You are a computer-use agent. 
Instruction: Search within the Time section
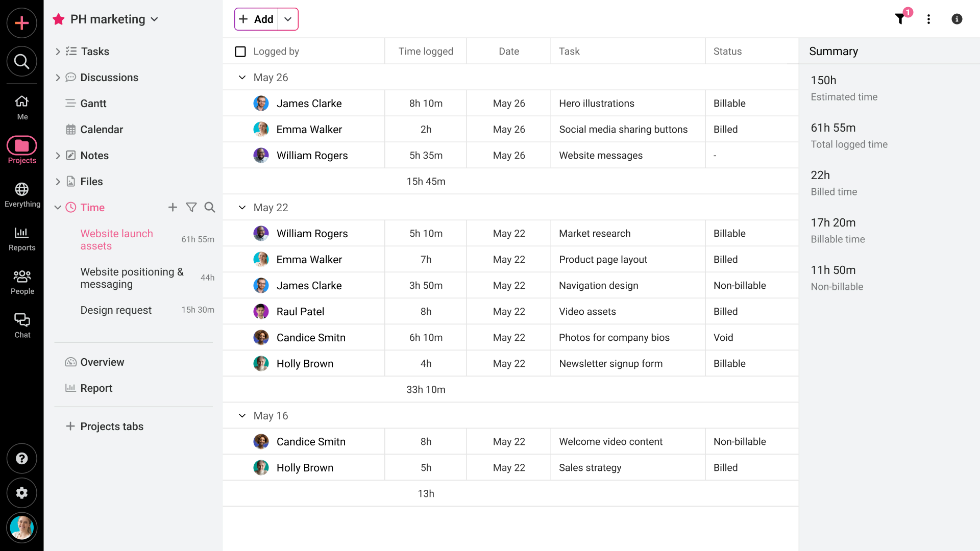click(210, 207)
